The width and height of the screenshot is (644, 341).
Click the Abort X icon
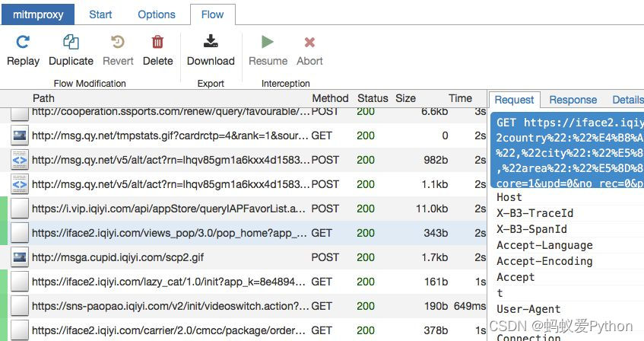pos(309,43)
